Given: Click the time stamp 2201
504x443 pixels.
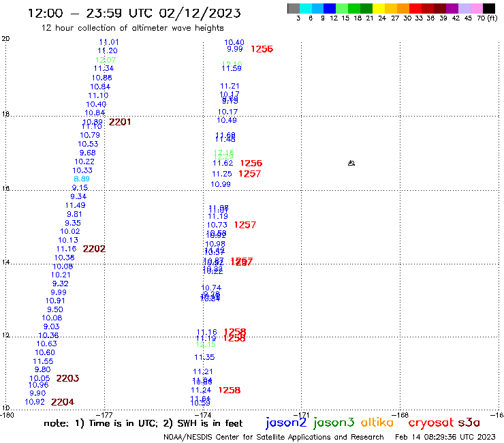Looking at the screenshot, I should click(120, 122).
